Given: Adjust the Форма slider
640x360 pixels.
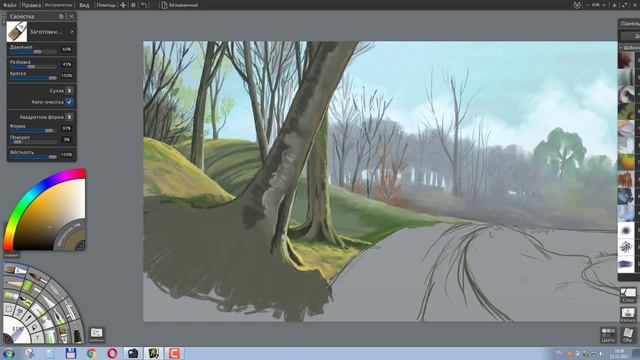Looking at the screenshot, I should [33, 131].
